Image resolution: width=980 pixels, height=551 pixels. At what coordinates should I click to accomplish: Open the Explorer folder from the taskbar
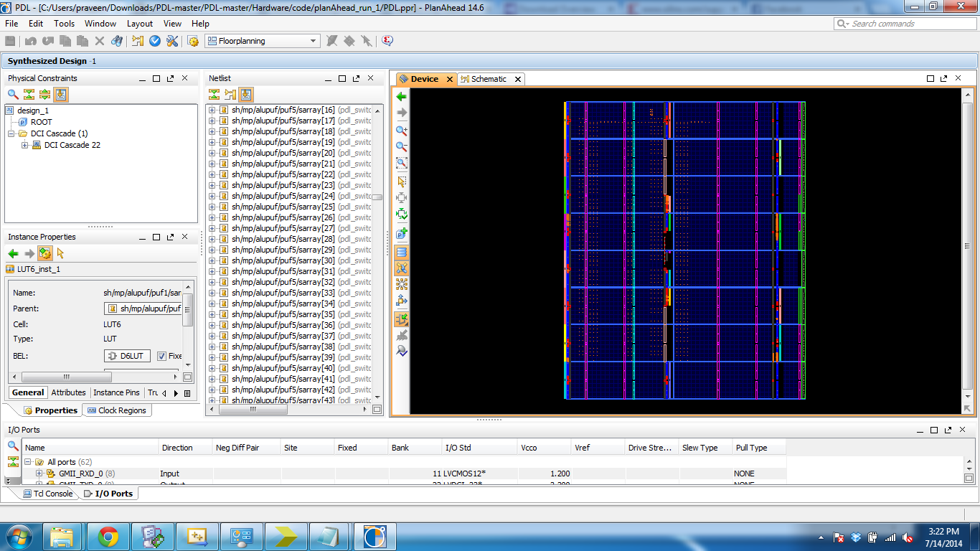[64, 537]
